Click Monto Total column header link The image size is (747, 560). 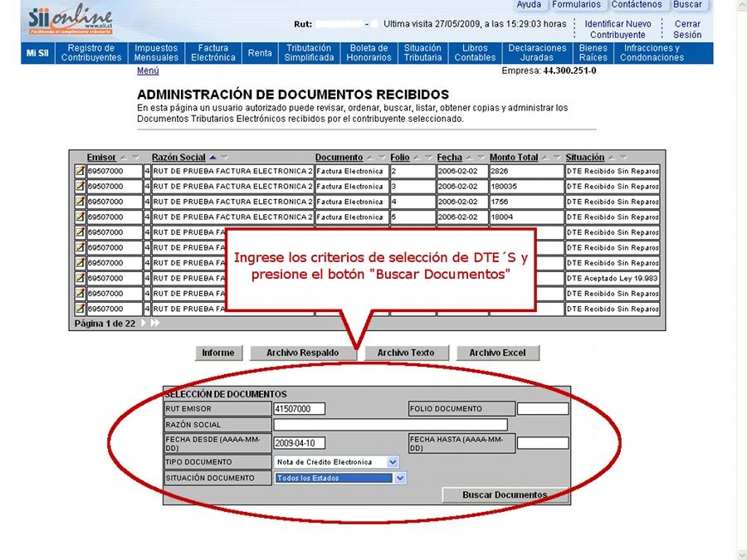514,157
